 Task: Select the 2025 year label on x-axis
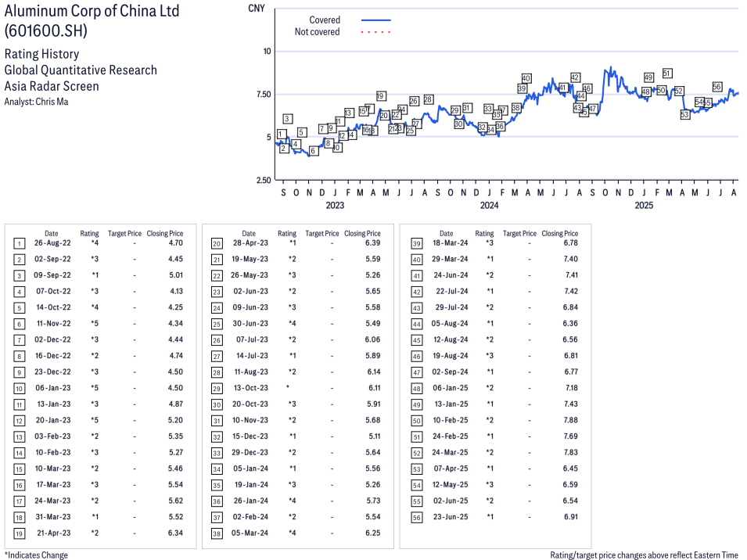(x=644, y=205)
